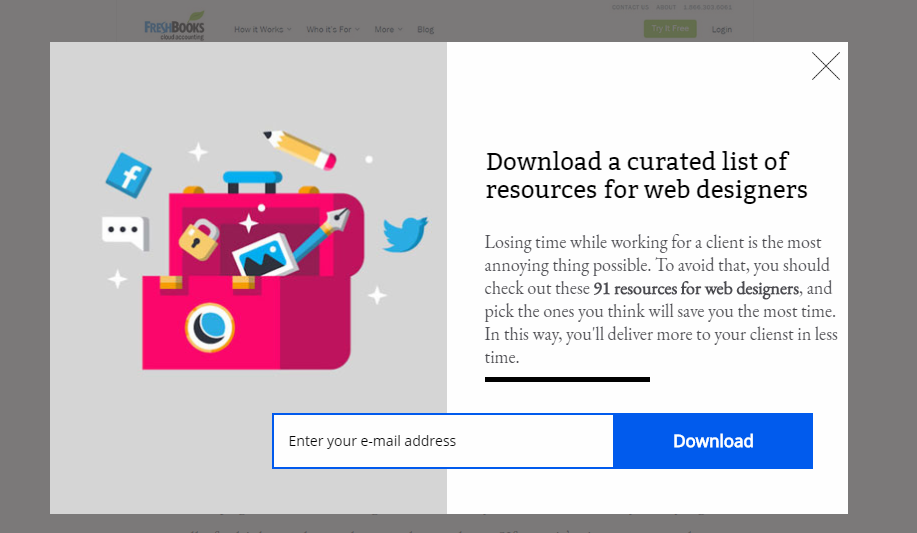Image resolution: width=917 pixels, height=533 pixels.
Task: Click the bold text '91 resources for web designers'
Action: click(696, 288)
